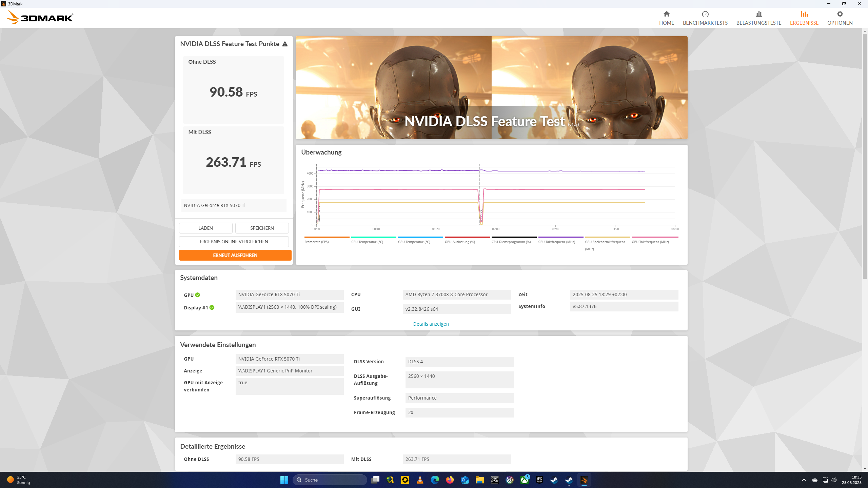The height and width of the screenshot is (488, 868).
Task: Click green checkmark beside GPU label
Action: pos(198,295)
